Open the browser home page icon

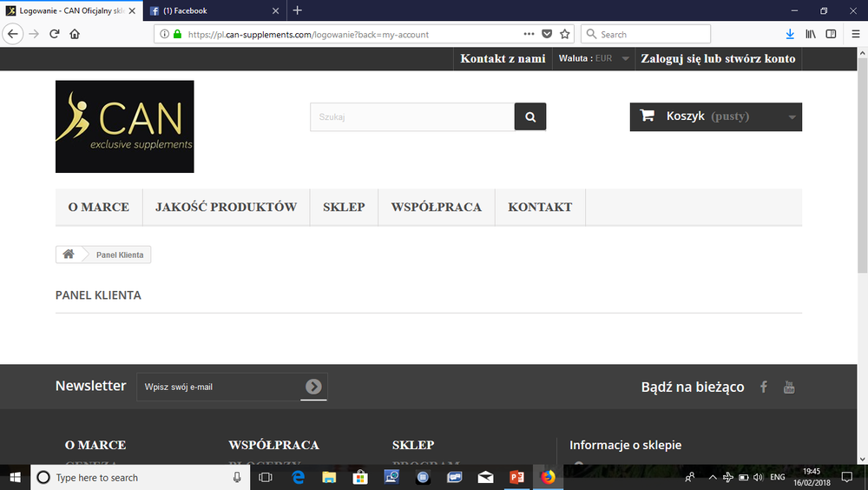[x=75, y=35]
